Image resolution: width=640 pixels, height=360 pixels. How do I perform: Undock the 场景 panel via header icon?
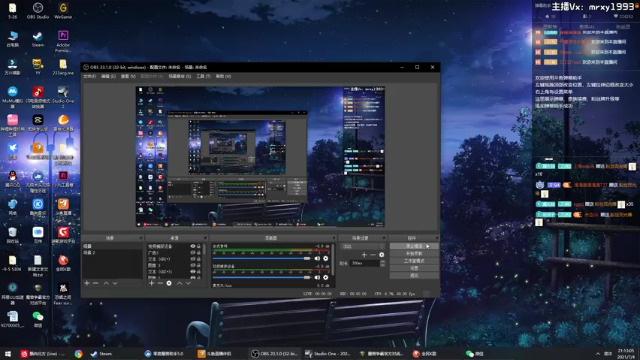[x=141, y=238]
